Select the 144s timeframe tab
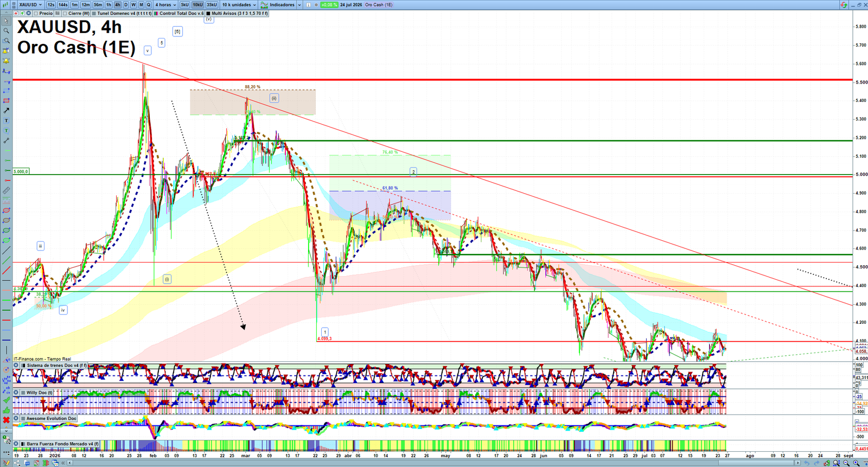Image resolution: width=868 pixels, height=467 pixels. (63, 5)
